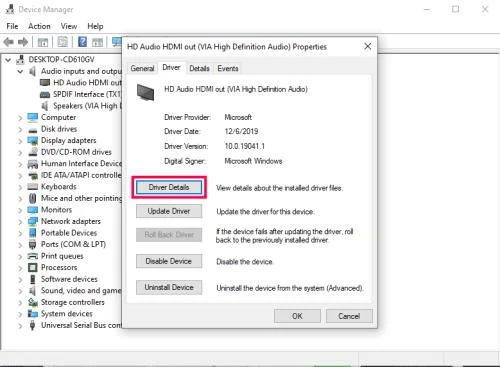500x367 pixels.
Task: Click the Universal Serial Bus controllers icon
Action: point(33,325)
